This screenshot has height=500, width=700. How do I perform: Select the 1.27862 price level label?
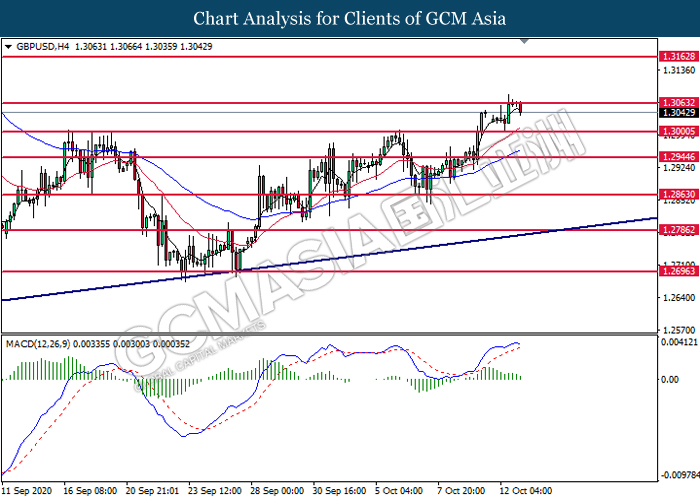(679, 230)
